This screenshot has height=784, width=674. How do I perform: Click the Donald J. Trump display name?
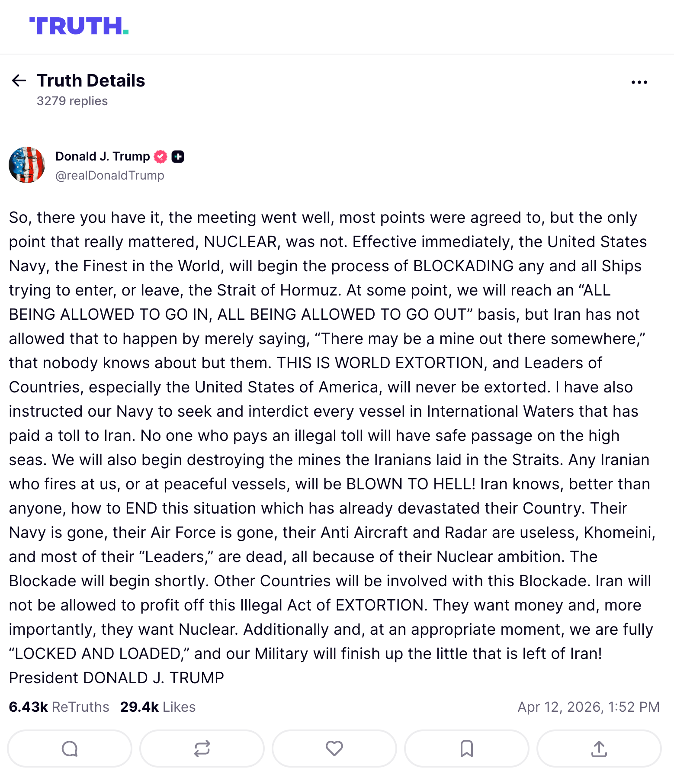tap(103, 156)
